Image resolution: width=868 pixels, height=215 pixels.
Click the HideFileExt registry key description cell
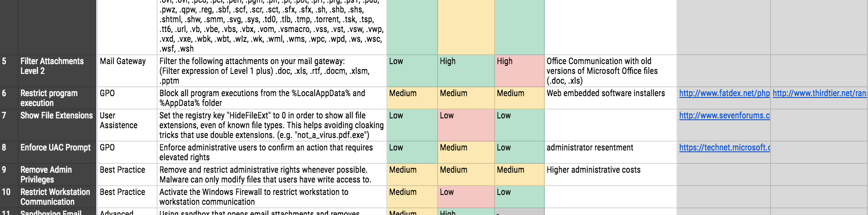coord(272,125)
